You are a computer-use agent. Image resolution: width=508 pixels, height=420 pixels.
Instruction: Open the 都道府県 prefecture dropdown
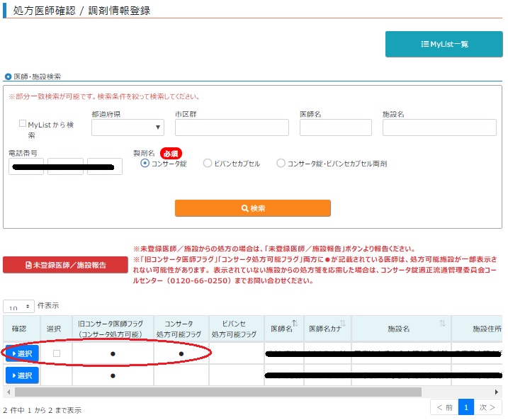coord(128,127)
